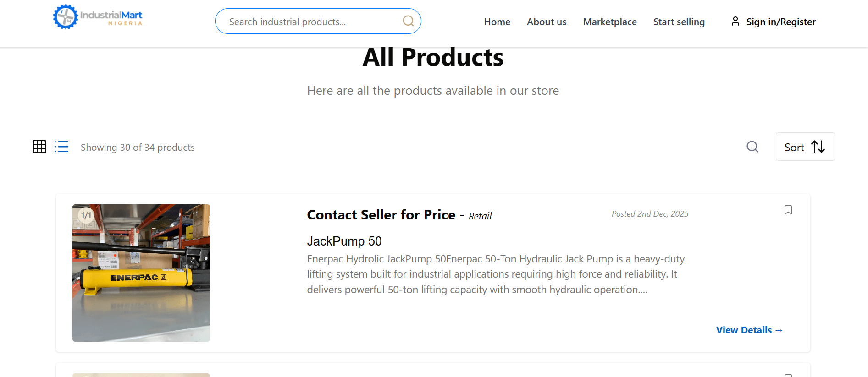This screenshot has width=868, height=377.
Task: View Details of JackPump 50
Action: coord(750,330)
